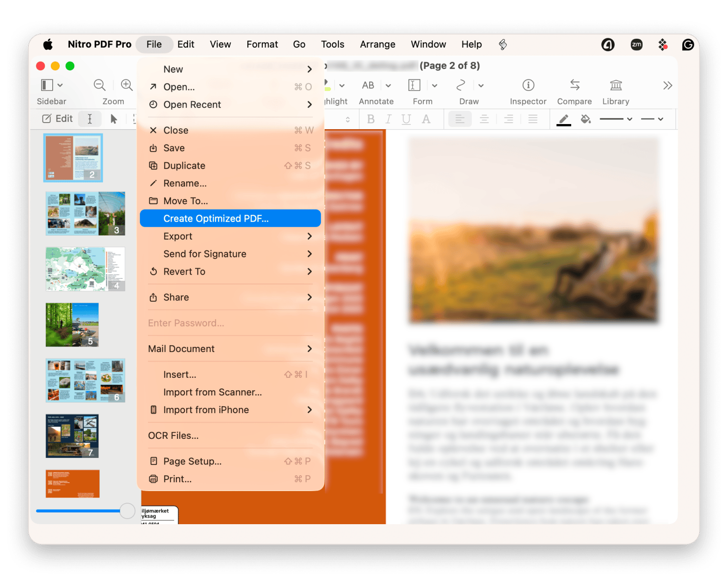Choose Import from iPhone
The width and height of the screenshot is (728, 582).
[x=231, y=410]
